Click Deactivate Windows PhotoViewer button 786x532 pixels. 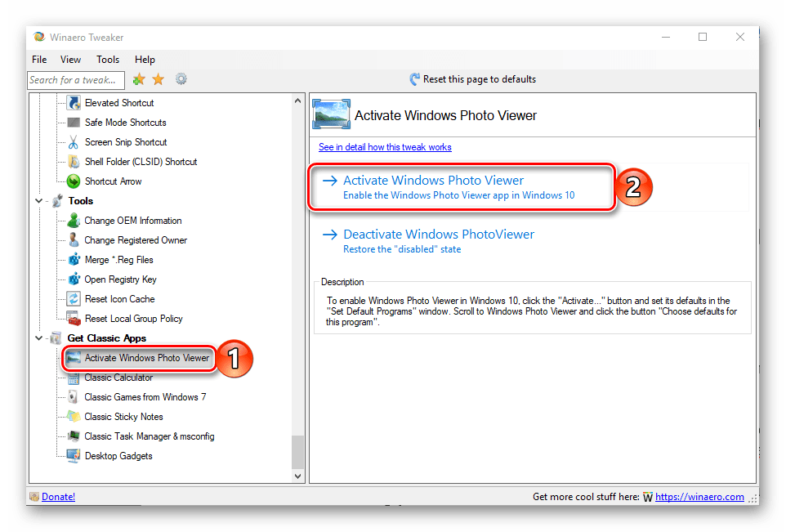pyautogui.click(x=438, y=235)
